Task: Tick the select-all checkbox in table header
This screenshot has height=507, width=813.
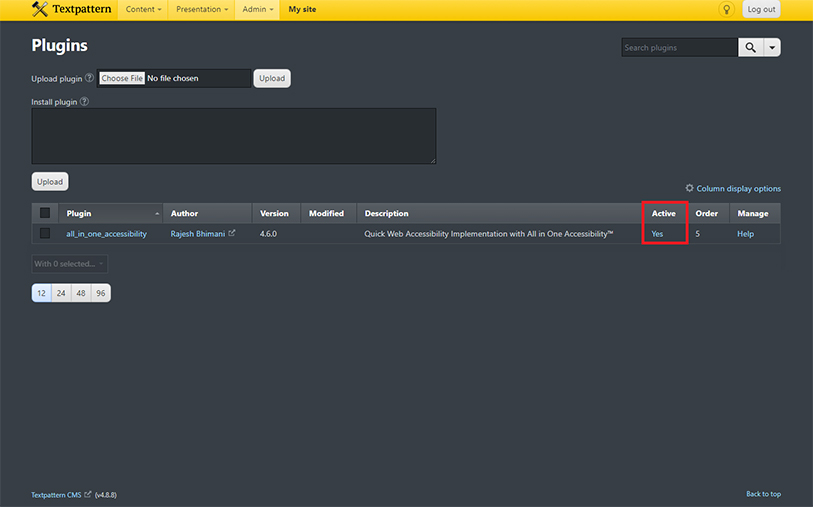Action: [x=45, y=213]
